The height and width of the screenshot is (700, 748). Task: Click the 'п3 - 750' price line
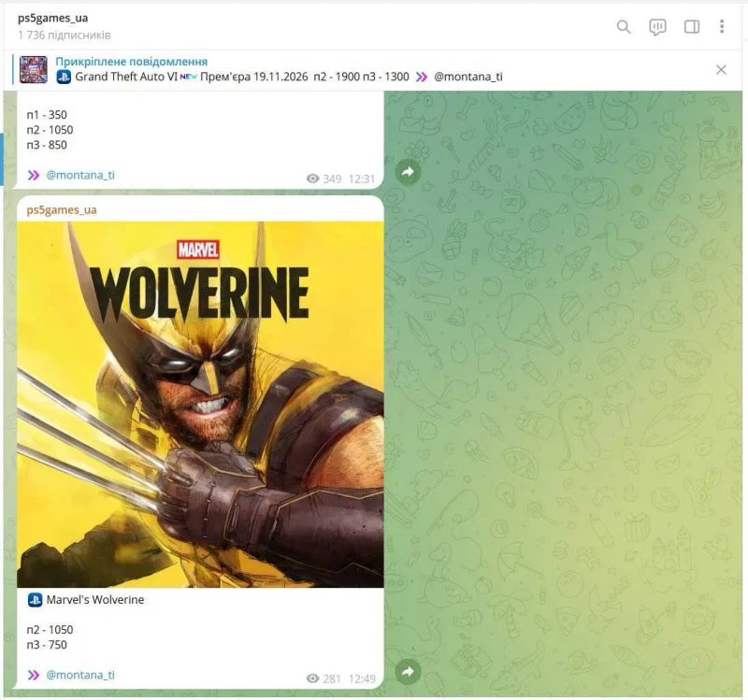tap(47, 645)
